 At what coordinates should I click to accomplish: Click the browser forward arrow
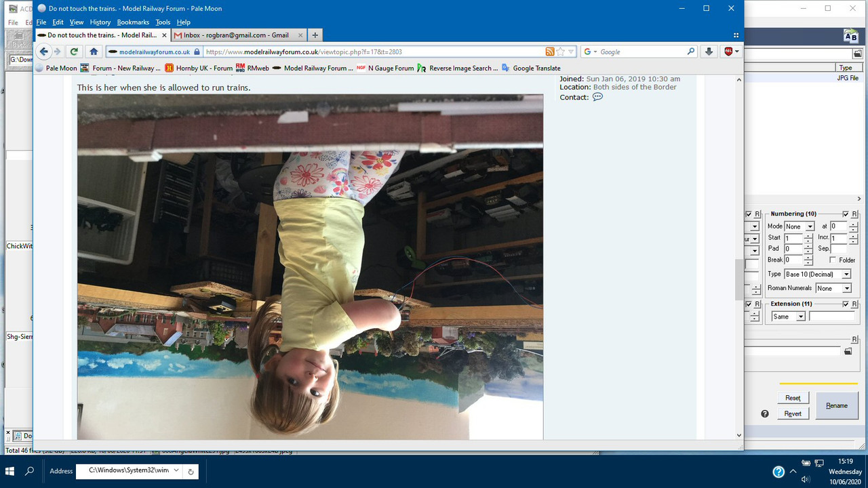pyautogui.click(x=58, y=52)
